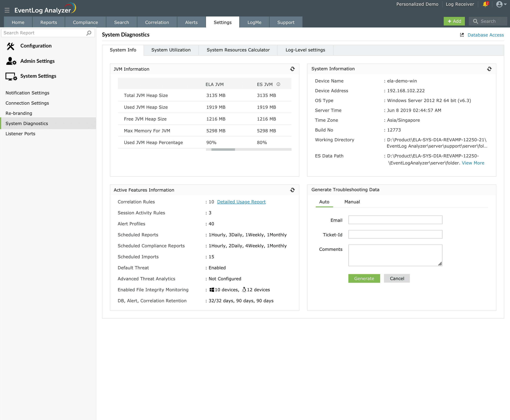The height and width of the screenshot is (420, 510).
Task: Expand the Admin Settings section
Action: click(x=37, y=61)
